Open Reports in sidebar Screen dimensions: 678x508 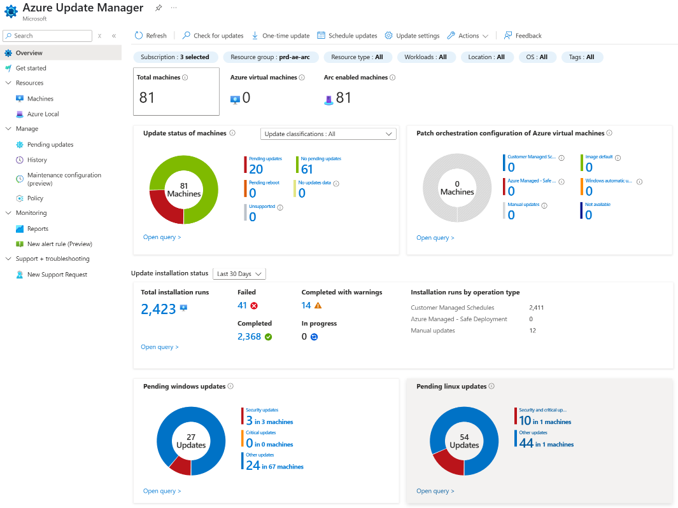tap(38, 228)
